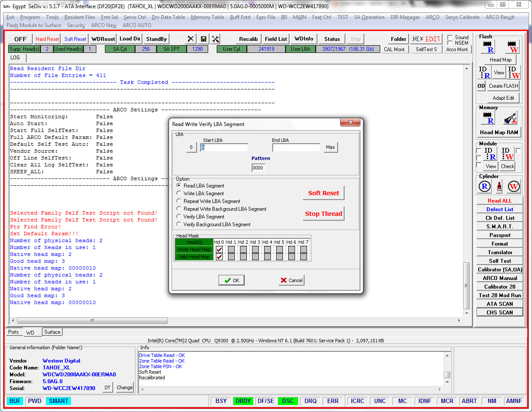Switch to the Surface tab
The image size is (532, 412).
coord(52,332)
